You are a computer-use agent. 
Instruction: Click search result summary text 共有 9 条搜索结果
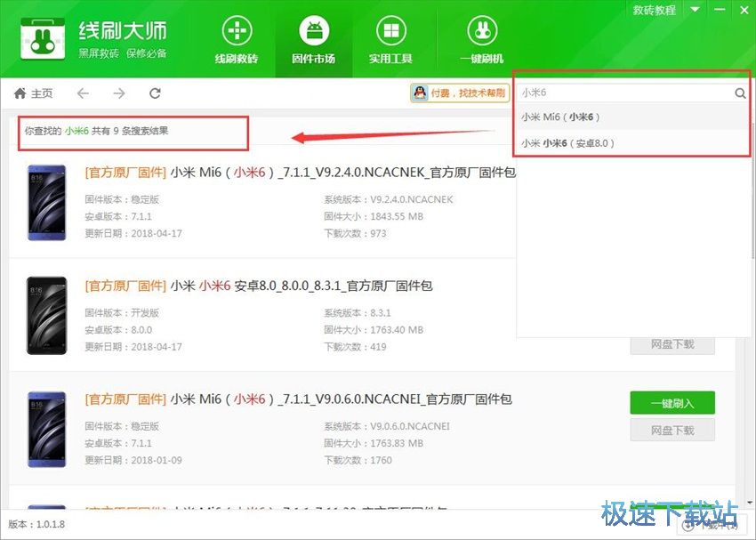coord(130,131)
